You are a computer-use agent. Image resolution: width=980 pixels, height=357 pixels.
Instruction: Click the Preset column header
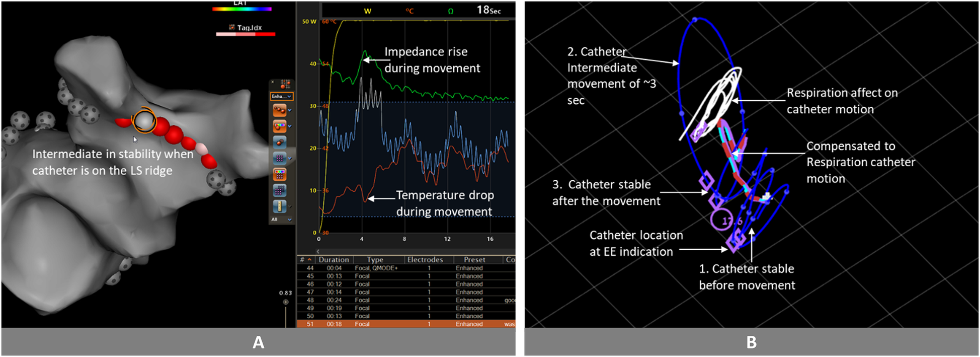point(474,260)
